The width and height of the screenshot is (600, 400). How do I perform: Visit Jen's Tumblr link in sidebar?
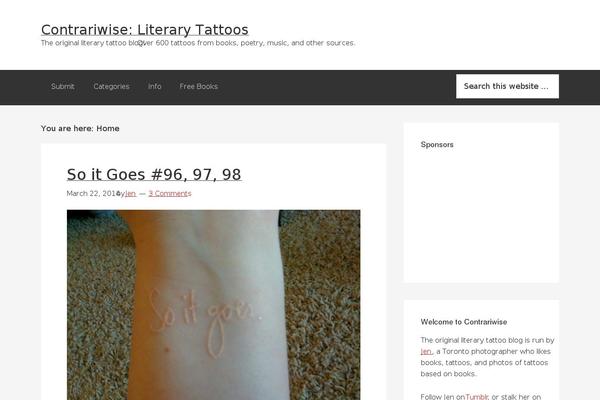pos(476,397)
